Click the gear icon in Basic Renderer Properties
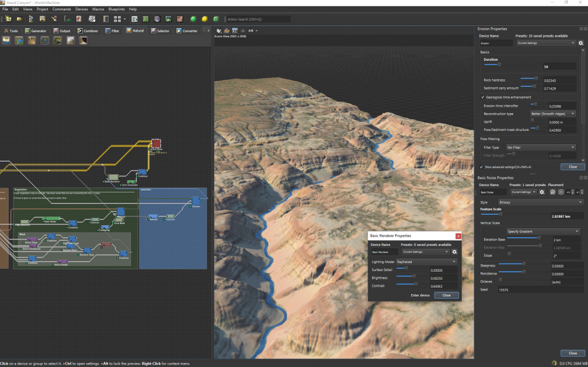 point(455,252)
